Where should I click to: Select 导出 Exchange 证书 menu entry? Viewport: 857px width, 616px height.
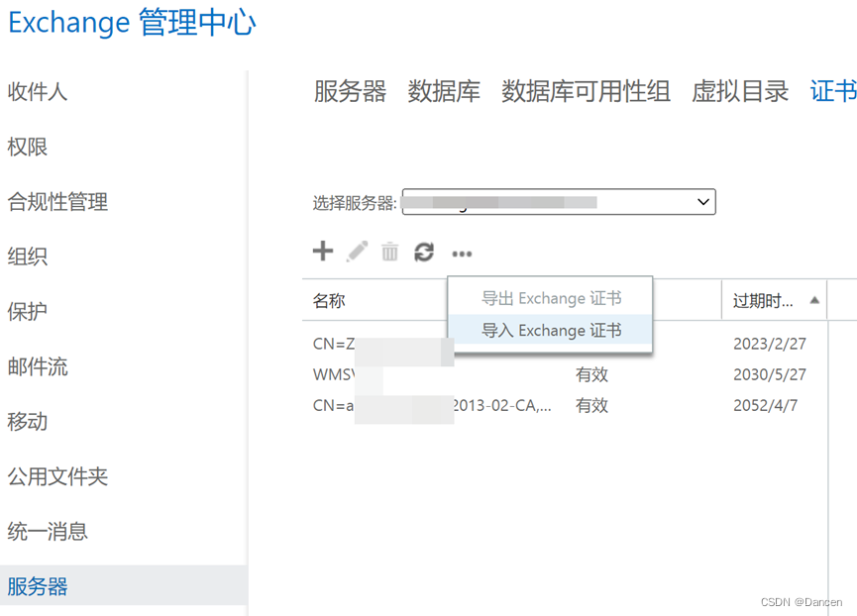551,298
